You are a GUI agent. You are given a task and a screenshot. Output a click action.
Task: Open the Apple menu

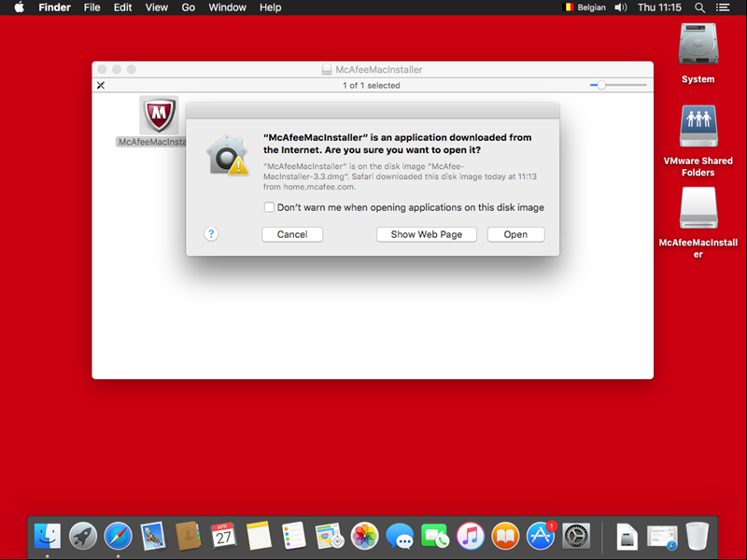tap(19, 7)
